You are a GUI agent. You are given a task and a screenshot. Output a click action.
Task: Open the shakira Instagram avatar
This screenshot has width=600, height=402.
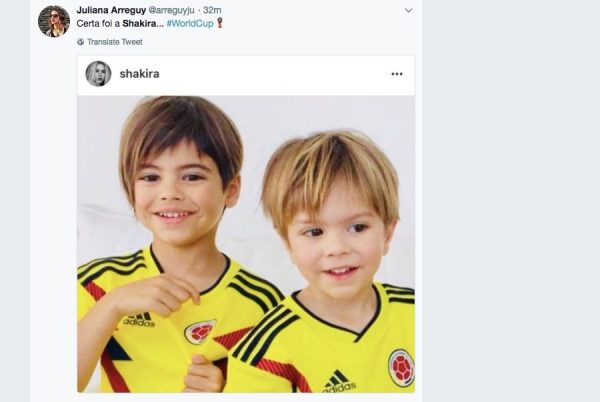[x=98, y=74]
